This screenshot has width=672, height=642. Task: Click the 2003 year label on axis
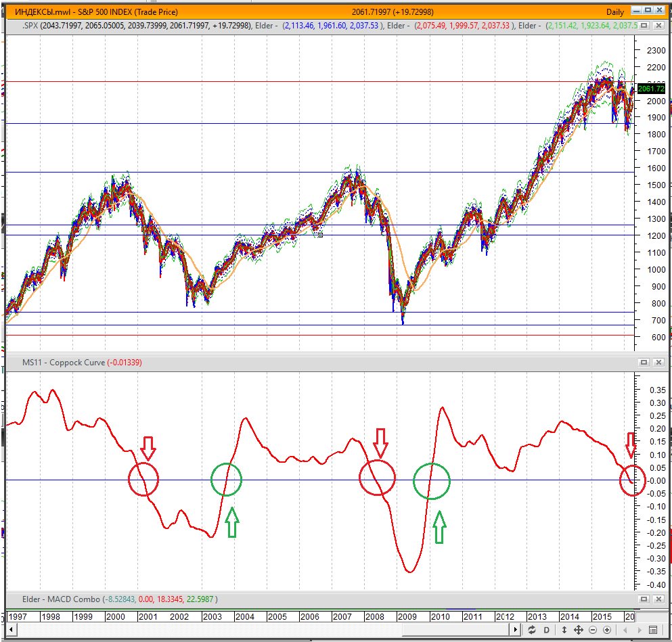click(212, 617)
